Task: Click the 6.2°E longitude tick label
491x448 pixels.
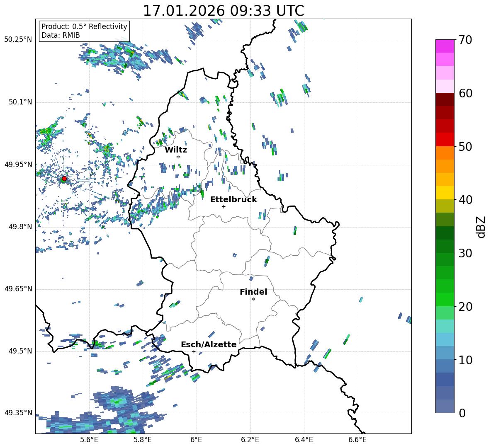Action: [250, 439]
